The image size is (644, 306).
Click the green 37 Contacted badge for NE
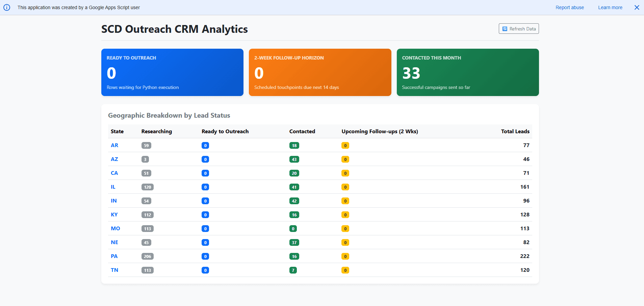[x=294, y=242]
